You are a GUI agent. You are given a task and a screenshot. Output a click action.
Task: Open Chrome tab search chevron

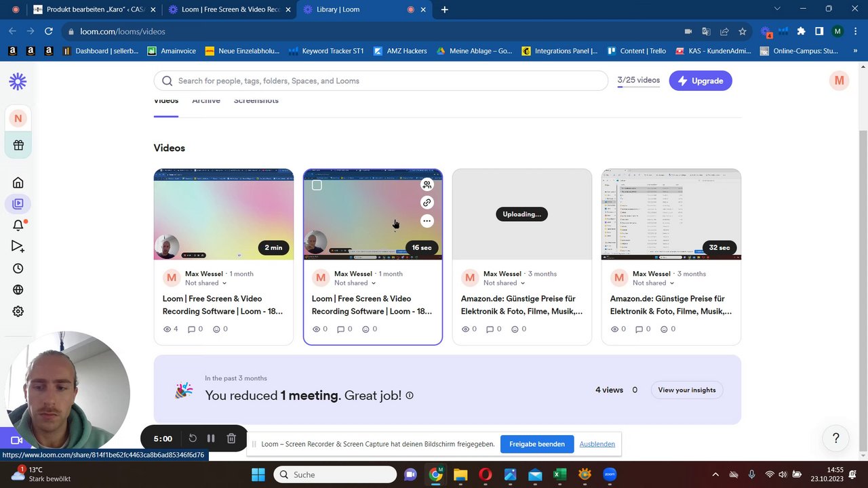pyautogui.click(x=777, y=9)
